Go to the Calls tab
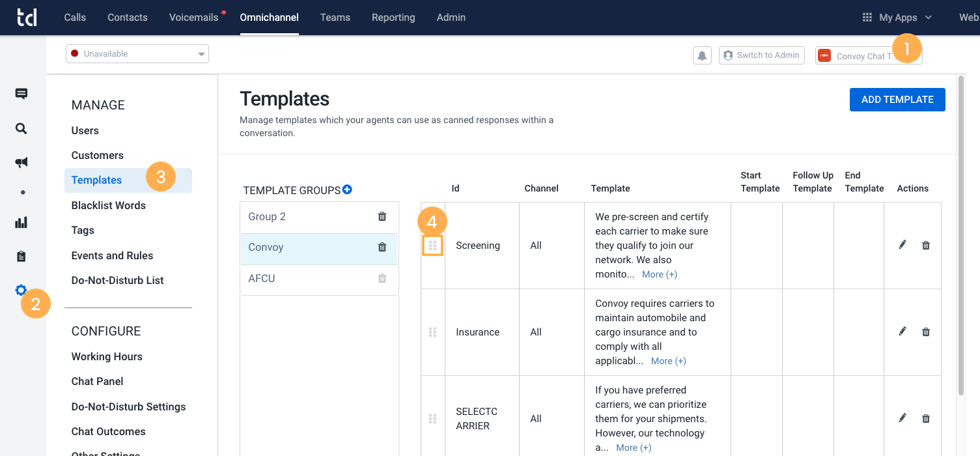Image resolution: width=980 pixels, height=456 pixels. [x=75, y=18]
